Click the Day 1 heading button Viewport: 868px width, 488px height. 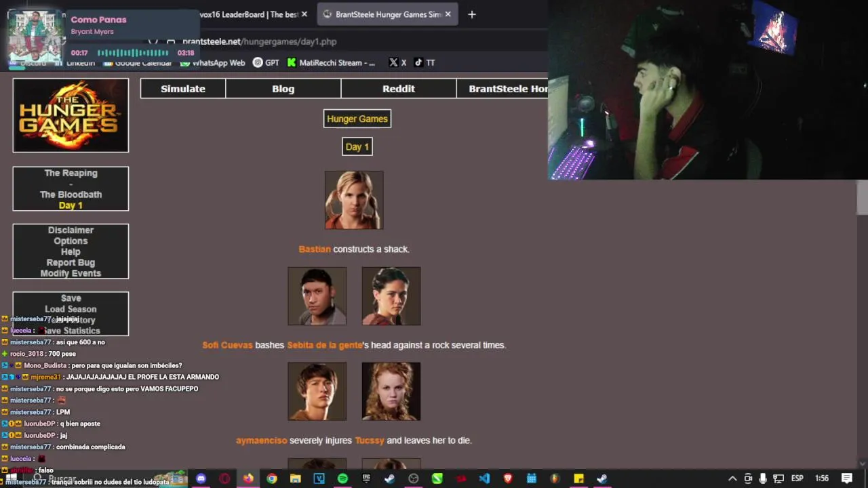[x=357, y=147]
